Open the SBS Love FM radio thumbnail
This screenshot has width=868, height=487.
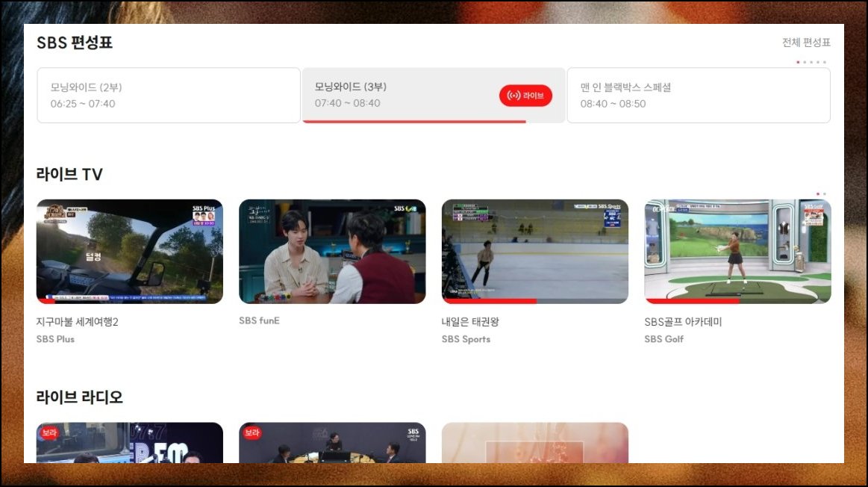(332, 443)
